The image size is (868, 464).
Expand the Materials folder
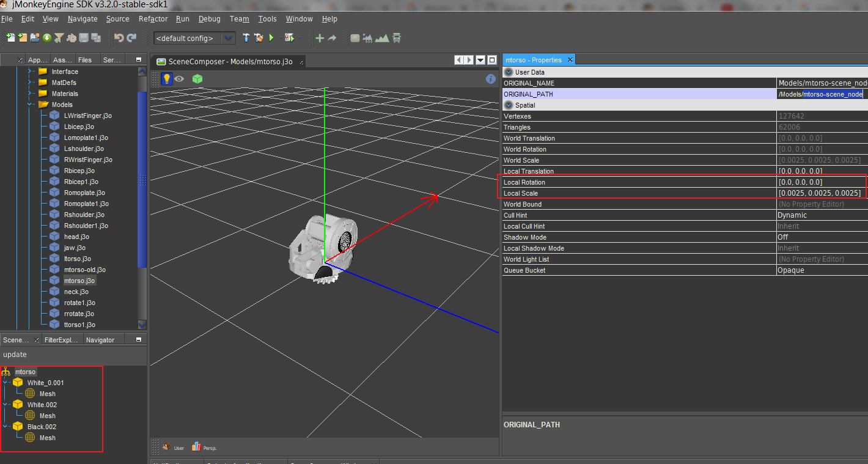(x=29, y=94)
